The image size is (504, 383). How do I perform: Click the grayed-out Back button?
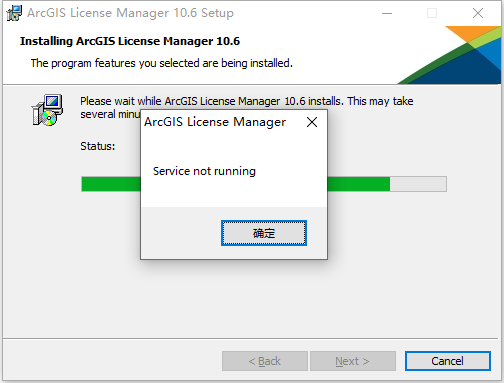click(x=265, y=361)
